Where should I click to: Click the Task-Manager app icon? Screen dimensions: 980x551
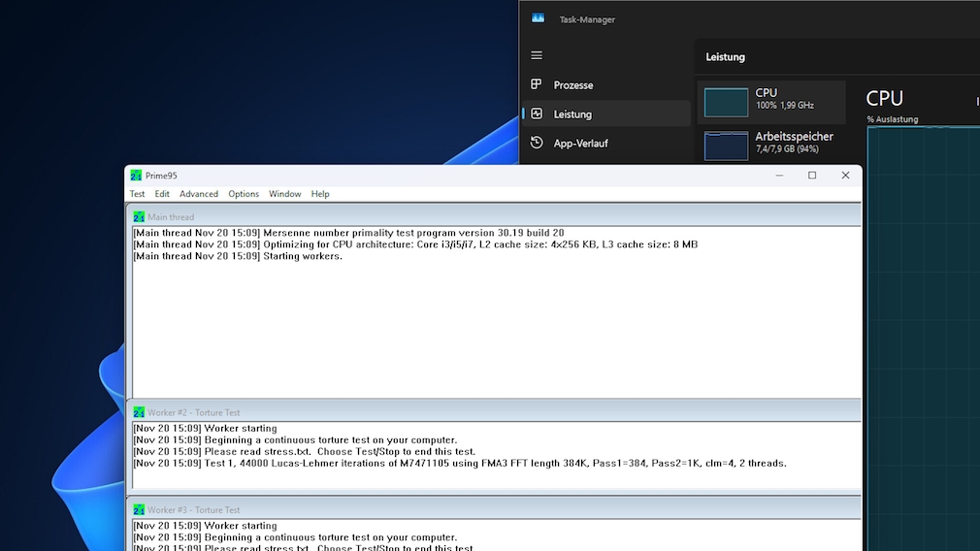(538, 18)
